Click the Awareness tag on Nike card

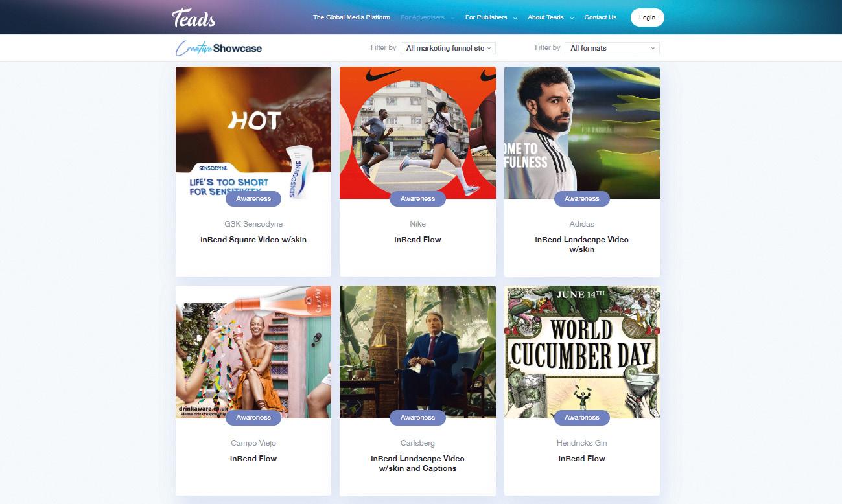[417, 199]
